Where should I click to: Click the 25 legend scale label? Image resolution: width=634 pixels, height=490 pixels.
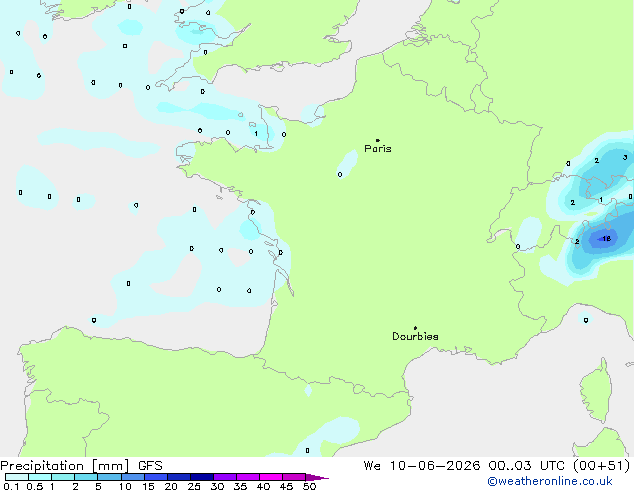194,486
